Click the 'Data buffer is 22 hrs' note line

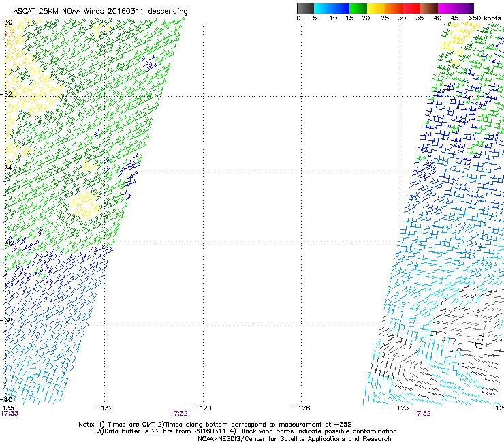click(x=247, y=431)
